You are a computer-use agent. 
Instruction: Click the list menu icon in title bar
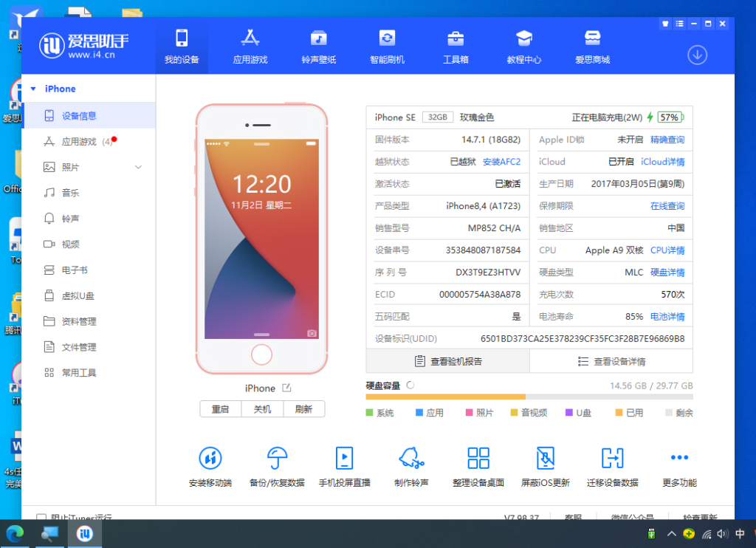(x=679, y=24)
